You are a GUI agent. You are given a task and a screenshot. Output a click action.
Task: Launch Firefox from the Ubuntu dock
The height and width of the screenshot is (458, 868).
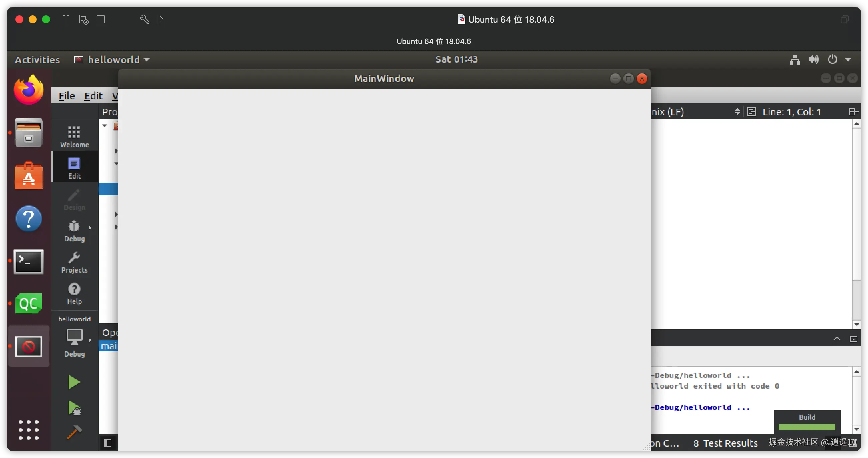pyautogui.click(x=29, y=90)
